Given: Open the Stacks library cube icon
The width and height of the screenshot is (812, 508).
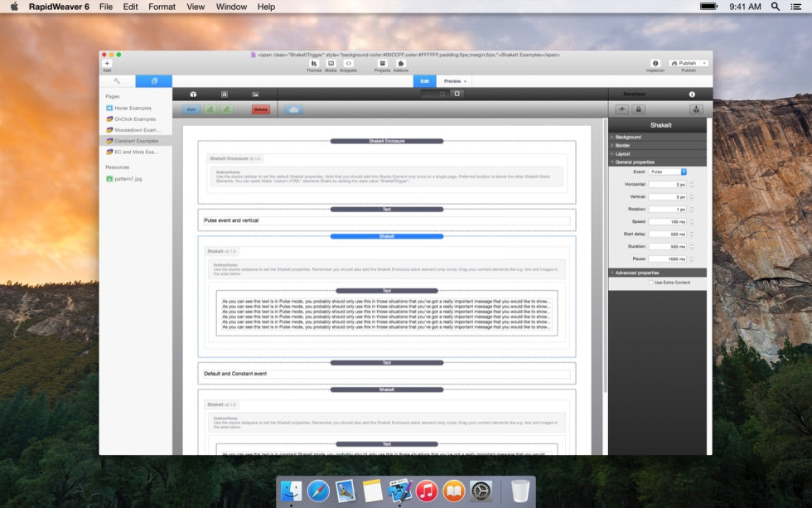Looking at the screenshot, I should tap(193, 94).
